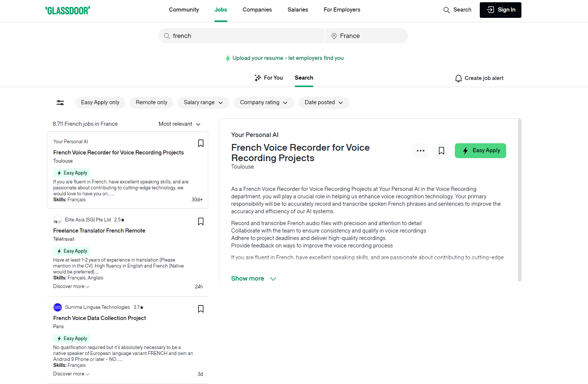Open Company rating dropdown
588x384 pixels.
pos(264,103)
